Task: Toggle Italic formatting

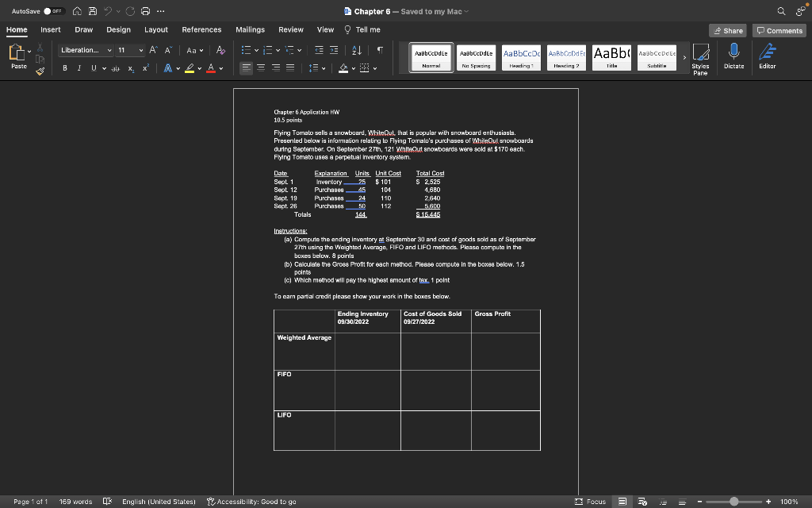Action: (79, 68)
